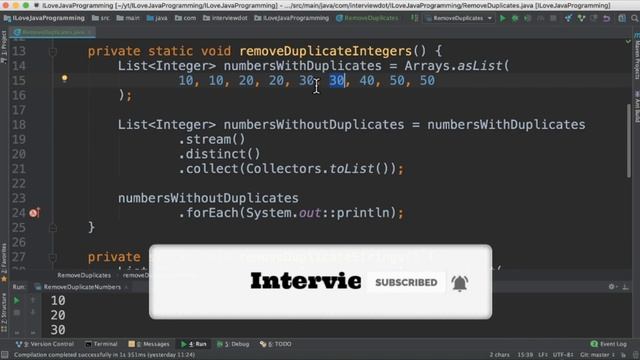This screenshot has width=640, height=360.
Task: Click main folder in navigation bar
Action: (x=128, y=18)
